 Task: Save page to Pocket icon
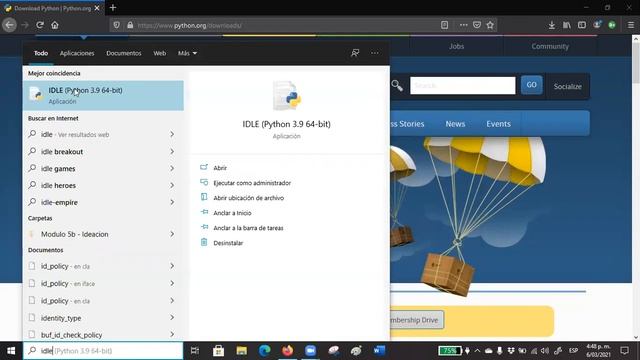[477, 25]
